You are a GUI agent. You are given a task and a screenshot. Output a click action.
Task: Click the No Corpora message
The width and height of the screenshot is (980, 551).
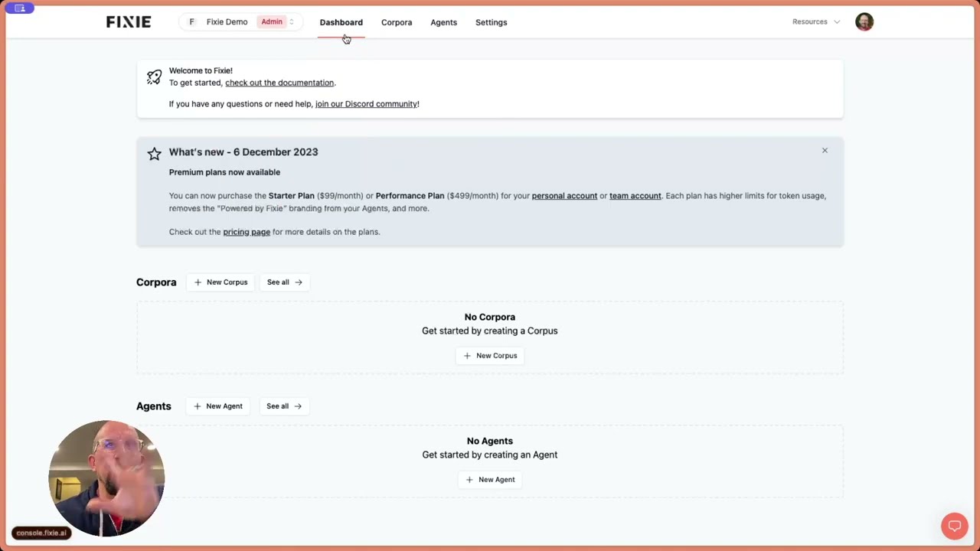pyautogui.click(x=490, y=317)
